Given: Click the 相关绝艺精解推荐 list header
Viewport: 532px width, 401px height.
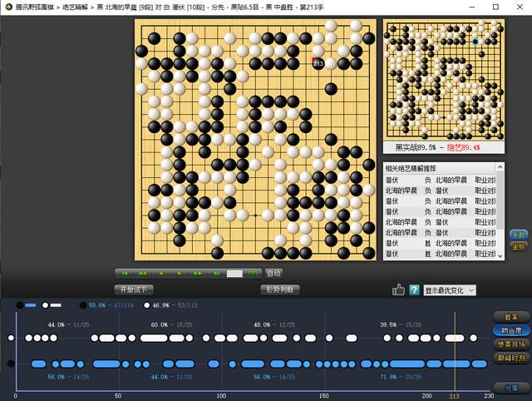Looking at the screenshot, I should [441, 168].
